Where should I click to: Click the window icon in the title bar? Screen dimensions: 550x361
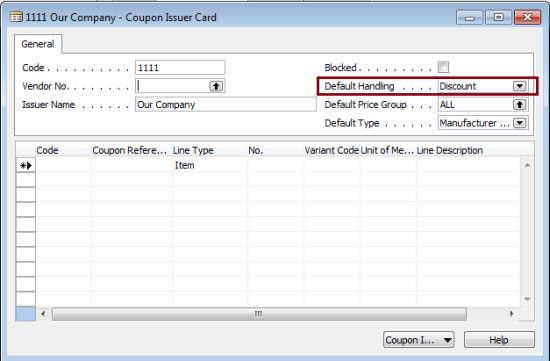point(16,17)
